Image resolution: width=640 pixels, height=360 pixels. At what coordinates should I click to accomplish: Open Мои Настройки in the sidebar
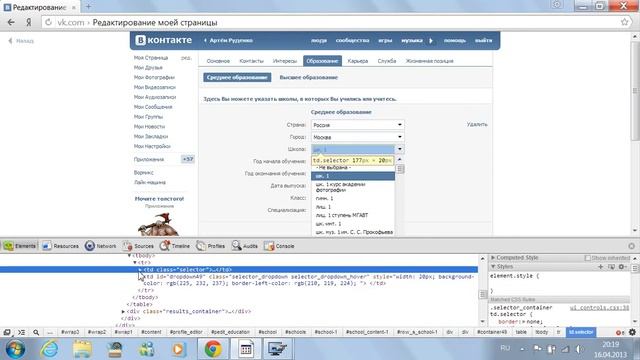[152, 146]
